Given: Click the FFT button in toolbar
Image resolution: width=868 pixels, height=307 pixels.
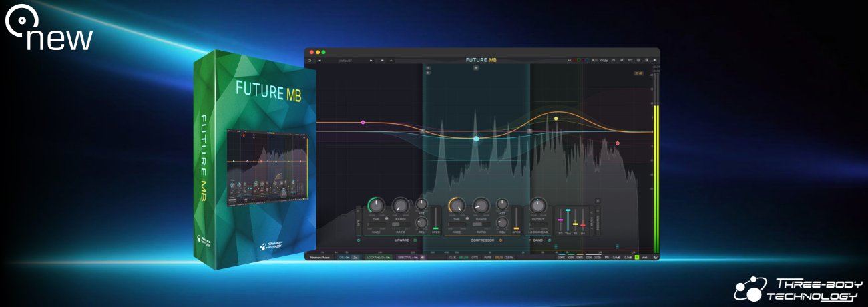Looking at the screenshot, I should (630, 60).
